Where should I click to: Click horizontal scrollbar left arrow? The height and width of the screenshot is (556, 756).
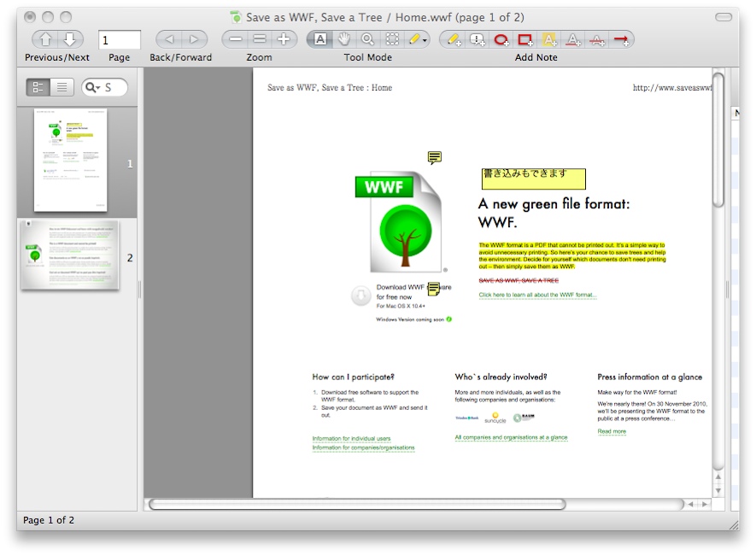(x=690, y=505)
